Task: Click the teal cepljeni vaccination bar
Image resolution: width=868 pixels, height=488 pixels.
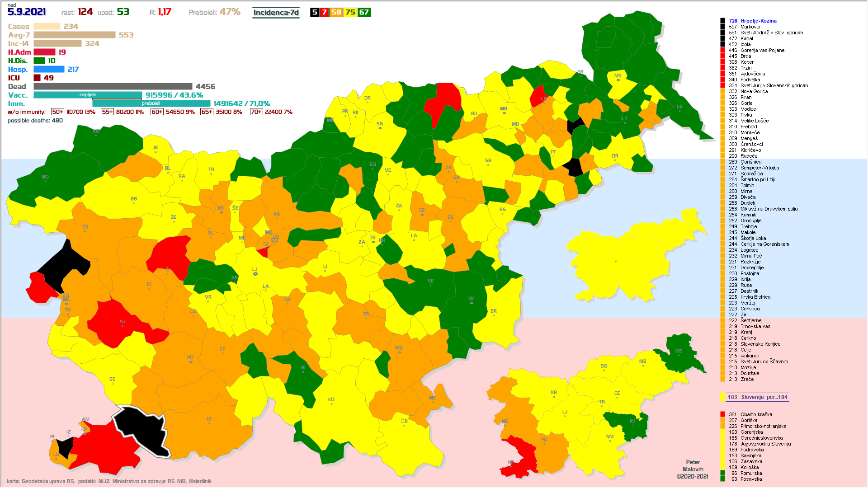Action: point(88,94)
